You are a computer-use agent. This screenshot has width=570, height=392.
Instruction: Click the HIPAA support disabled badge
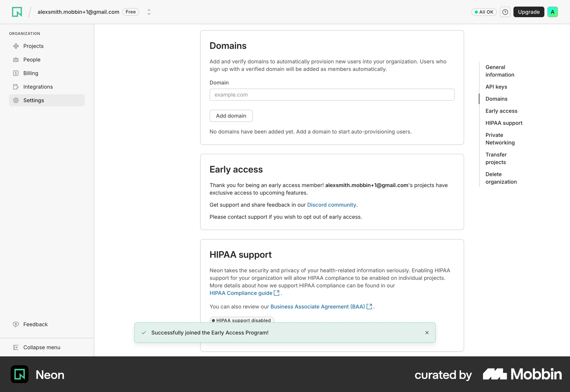coord(242,320)
